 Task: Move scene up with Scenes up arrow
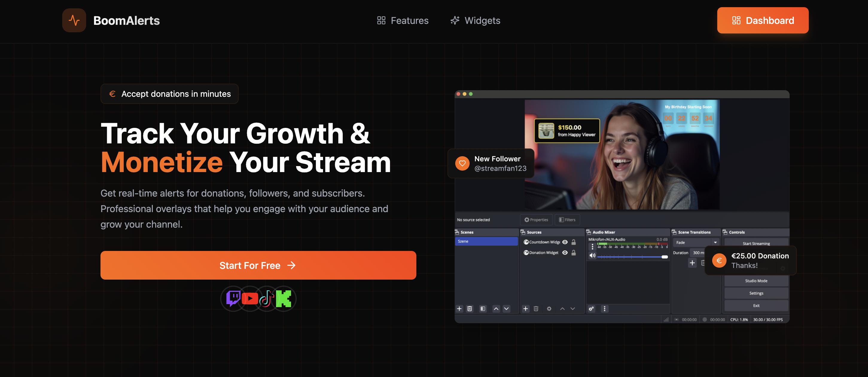[496, 309]
